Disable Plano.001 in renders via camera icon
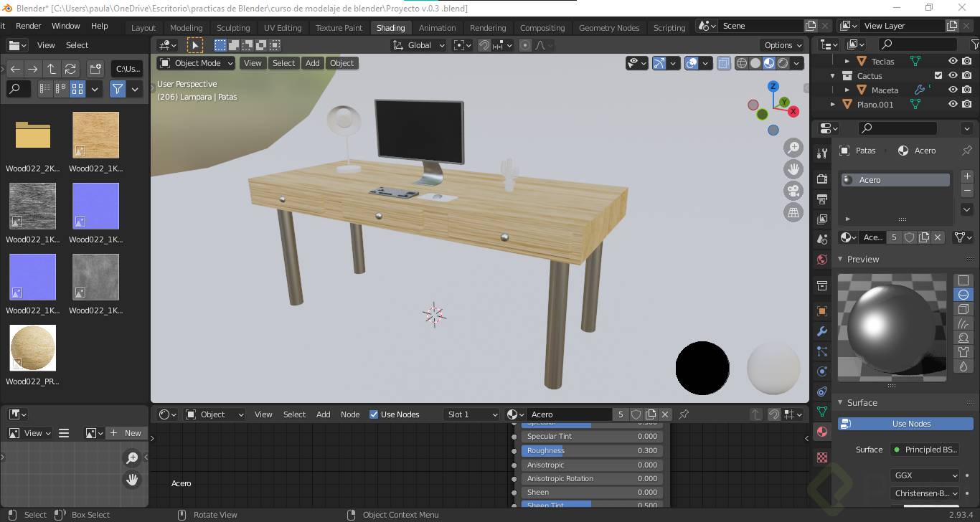 point(967,105)
